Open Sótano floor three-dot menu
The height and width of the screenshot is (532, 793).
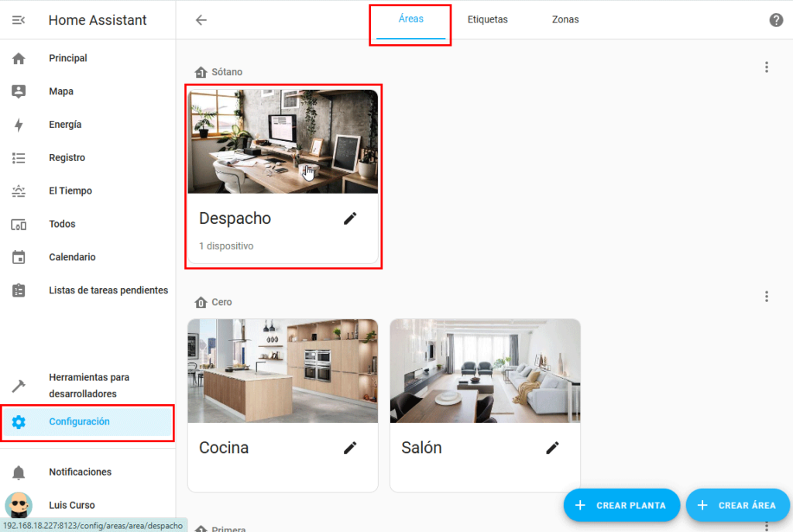point(767,67)
